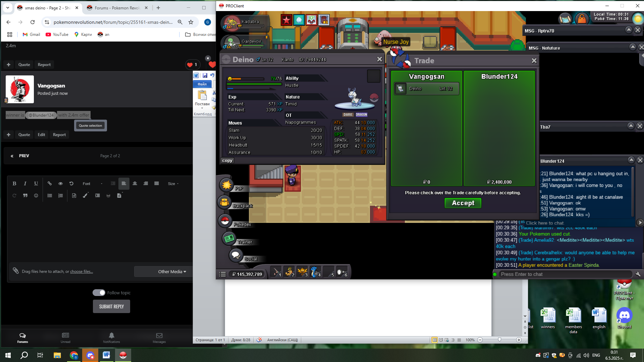Click the red star boost icon
Screen dimensions: 644x362
tap(286, 20)
